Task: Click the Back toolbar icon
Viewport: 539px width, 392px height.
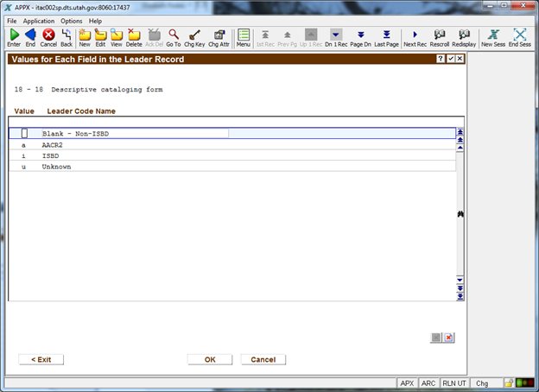Action: [67, 37]
